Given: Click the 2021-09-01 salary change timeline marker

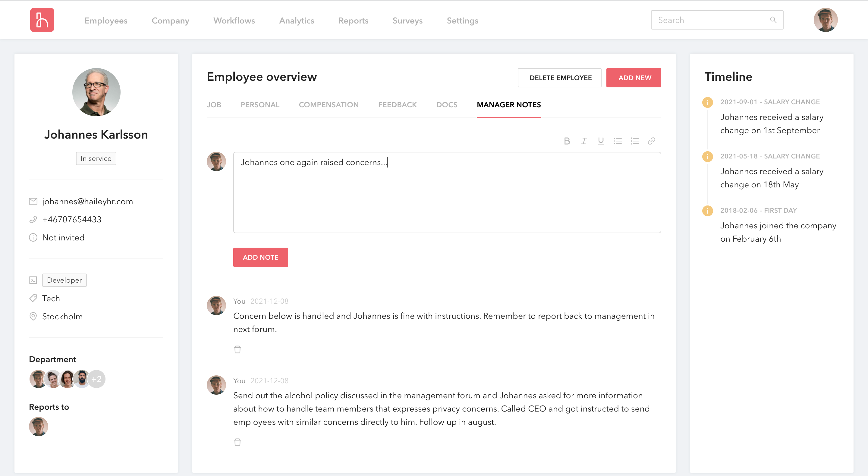Looking at the screenshot, I should [708, 102].
